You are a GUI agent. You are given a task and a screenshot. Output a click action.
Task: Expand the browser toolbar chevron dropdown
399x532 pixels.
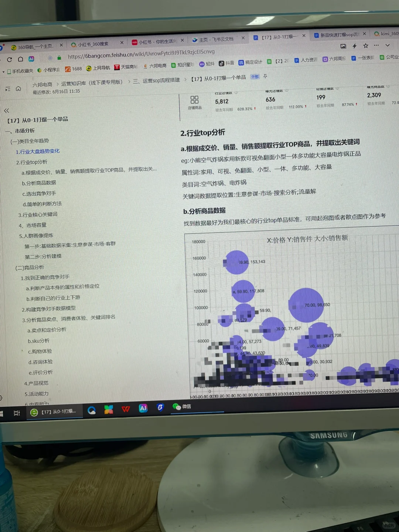(387, 45)
